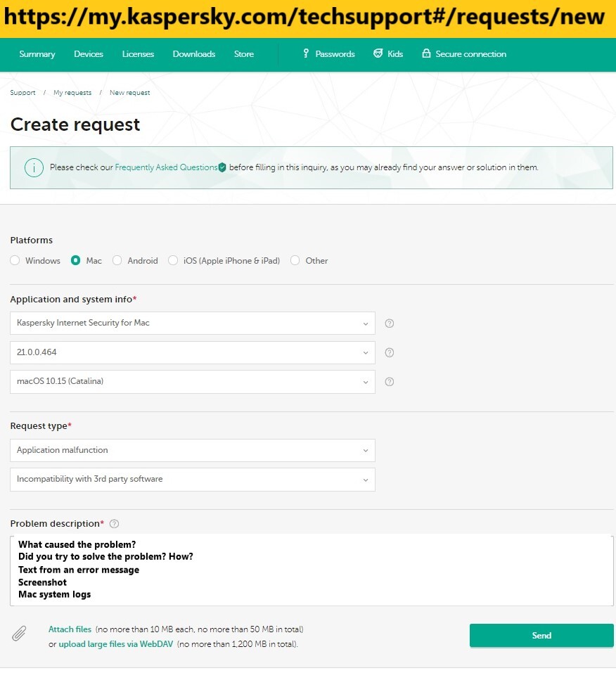Click the Problem description label
Image resolution: width=616 pixels, height=673 pixels.
[55, 524]
